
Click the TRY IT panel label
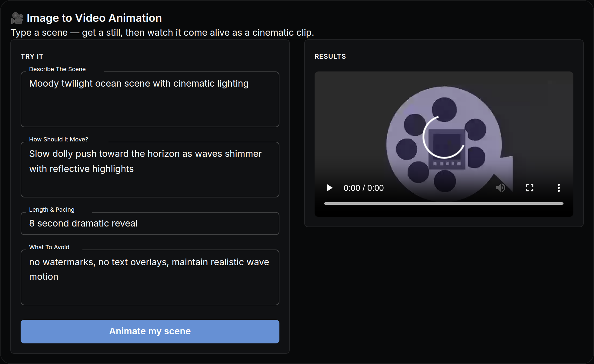point(32,57)
